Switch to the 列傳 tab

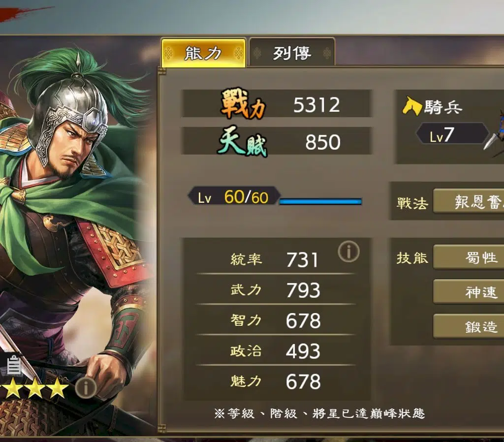[x=292, y=53]
